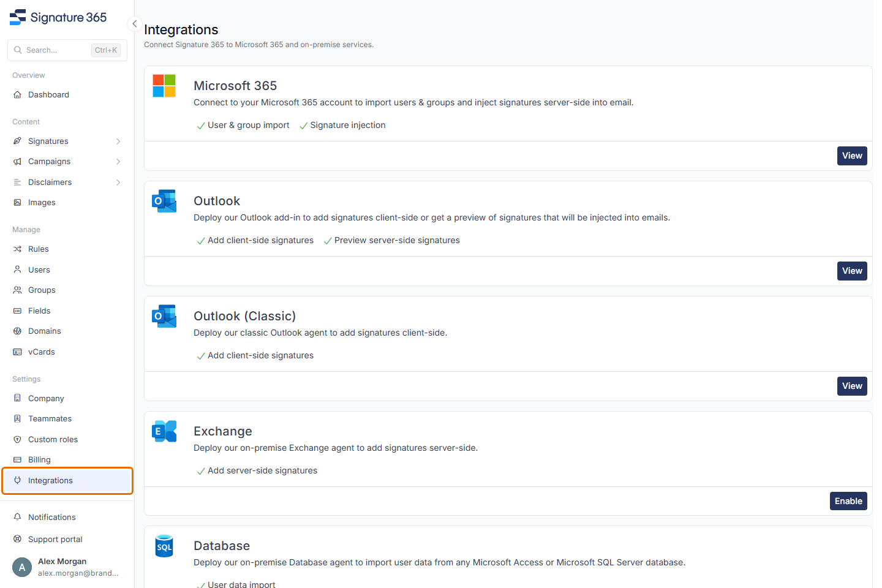Viewport: 882px width, 588px height.
Task: Click the Teammates badge icon
Action: tap(17, 419)
